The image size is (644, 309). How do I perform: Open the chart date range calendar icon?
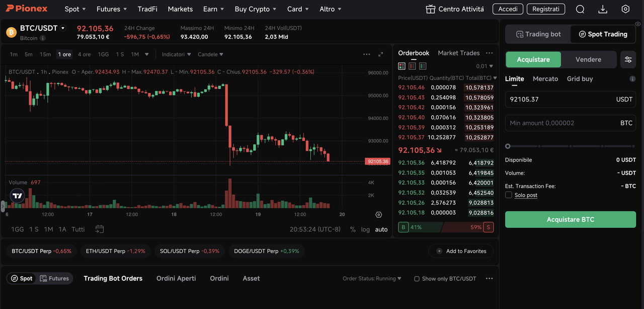(100, 229)
